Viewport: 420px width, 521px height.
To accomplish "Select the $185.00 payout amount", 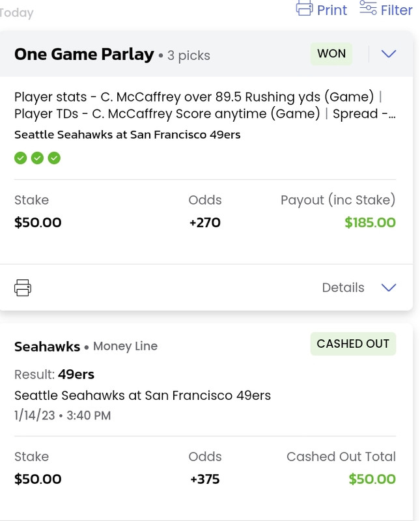I will (x=370, y=222).
